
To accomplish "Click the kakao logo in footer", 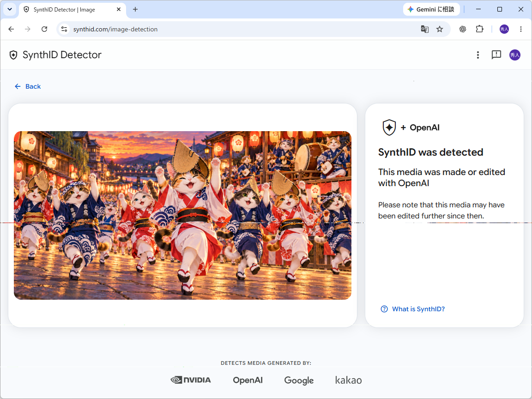I will [x=349, y=380].
